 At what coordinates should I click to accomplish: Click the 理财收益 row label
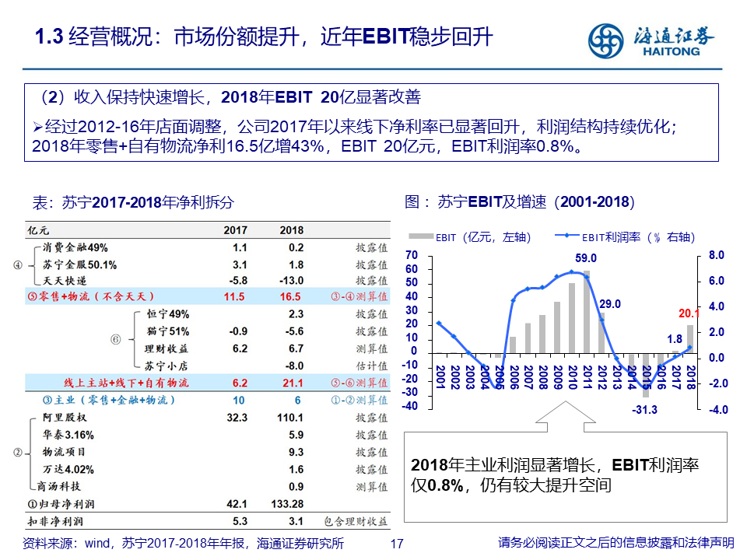tap(167, 348)
